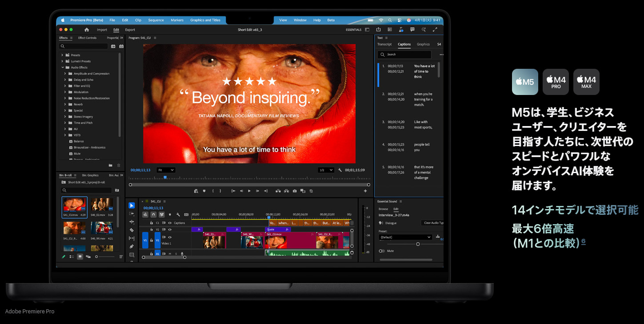Open the Sequence menu in the menu bar
644x324 pixels.
pos(156,20)
